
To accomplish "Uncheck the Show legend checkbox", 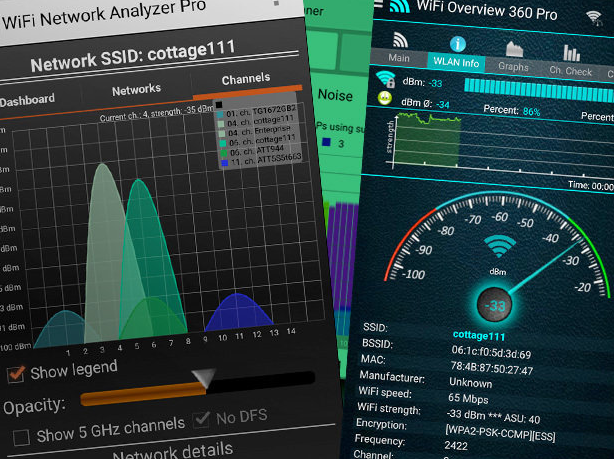I will (16, 374).
